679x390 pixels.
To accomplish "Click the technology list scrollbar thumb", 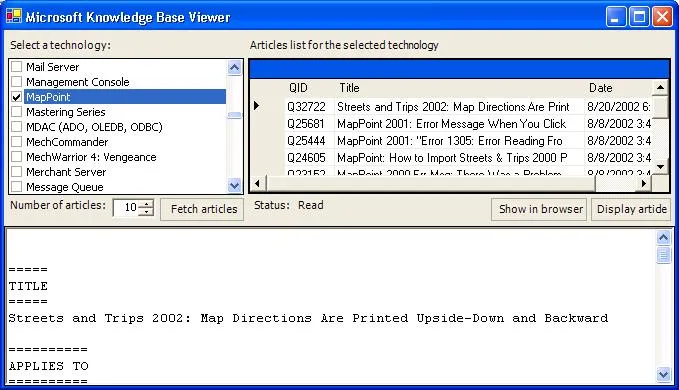I will tap(234, 115).
